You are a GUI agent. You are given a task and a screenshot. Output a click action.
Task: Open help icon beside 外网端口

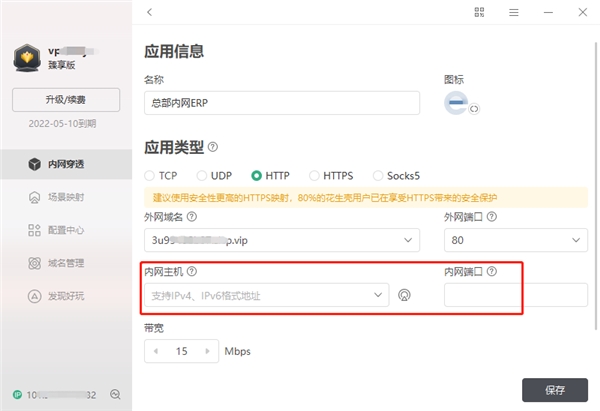(492, 217)
